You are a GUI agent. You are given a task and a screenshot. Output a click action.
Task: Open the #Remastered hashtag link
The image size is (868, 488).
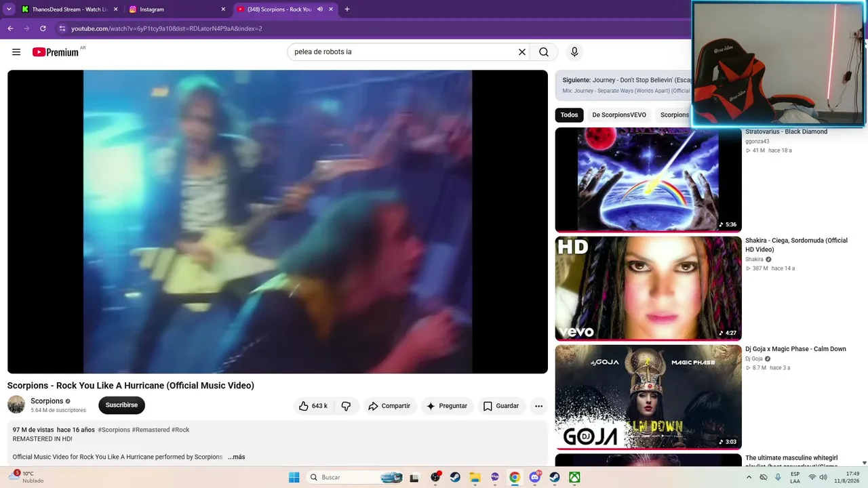tap(151, 430)
